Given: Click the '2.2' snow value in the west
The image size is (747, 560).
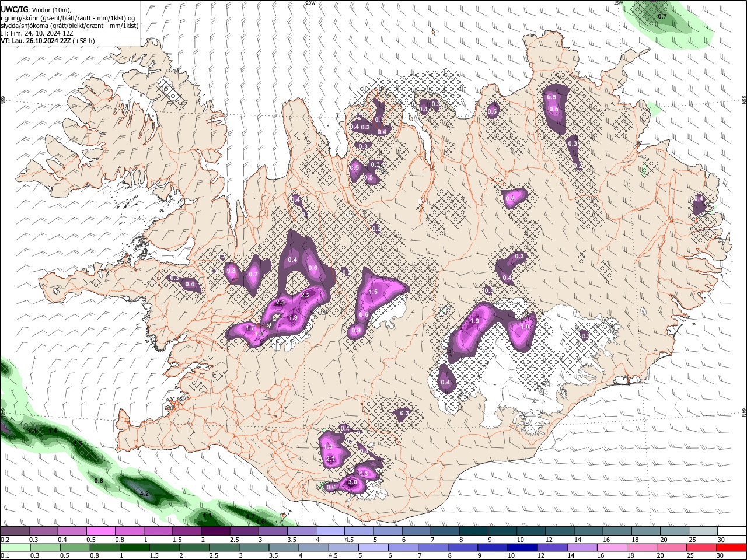Looking at the screenshot, I should point(305,296).
